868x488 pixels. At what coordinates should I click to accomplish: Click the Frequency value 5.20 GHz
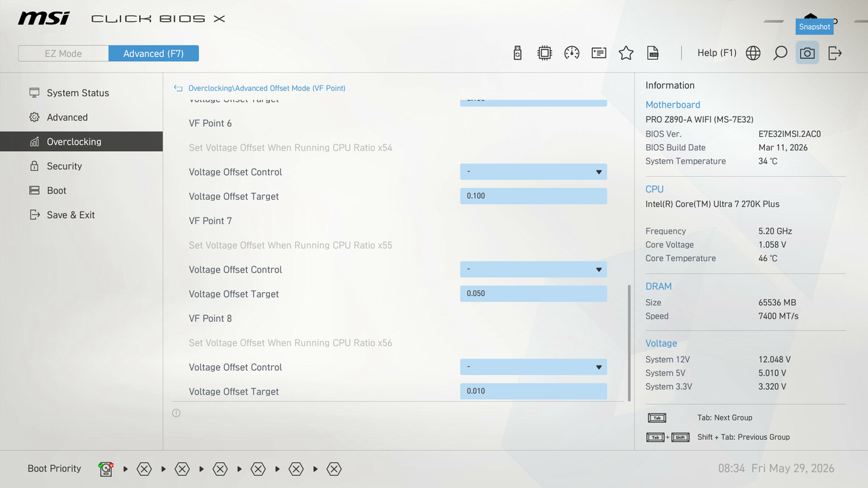pyautogui.click(x=775, y=231)
